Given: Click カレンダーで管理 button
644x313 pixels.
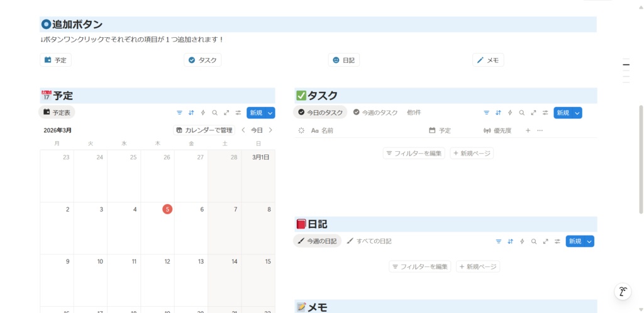Looking at the screenshot, I should pos(204,130).
